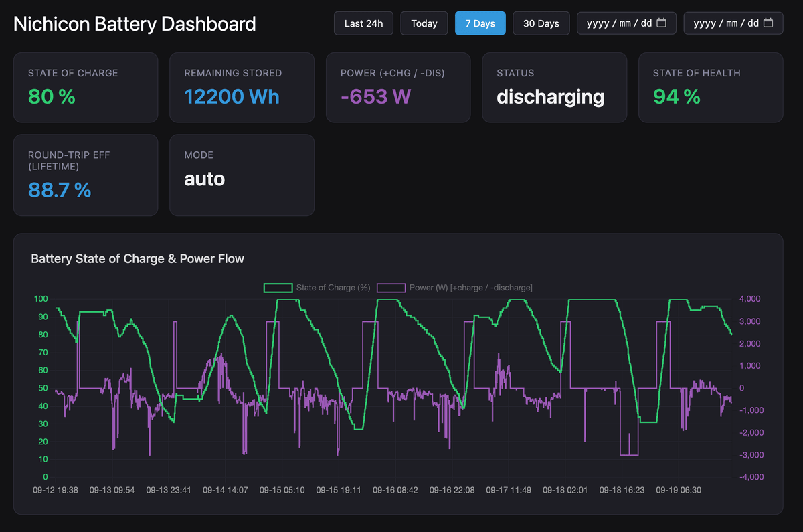Image resolution: width=803 pixels, height=532 pixels.
Task: Click the 12200 Wh remaining stored value
Action: [x=232, y=97]
